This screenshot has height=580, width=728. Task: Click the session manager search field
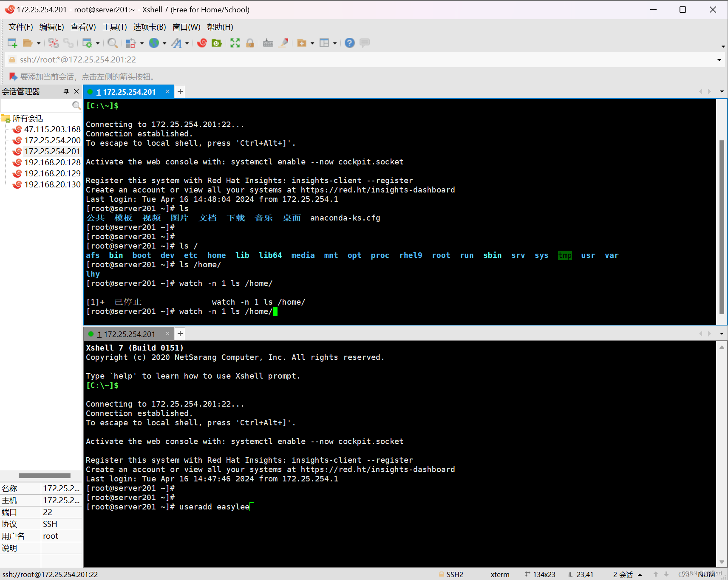[x=37, y=105]
